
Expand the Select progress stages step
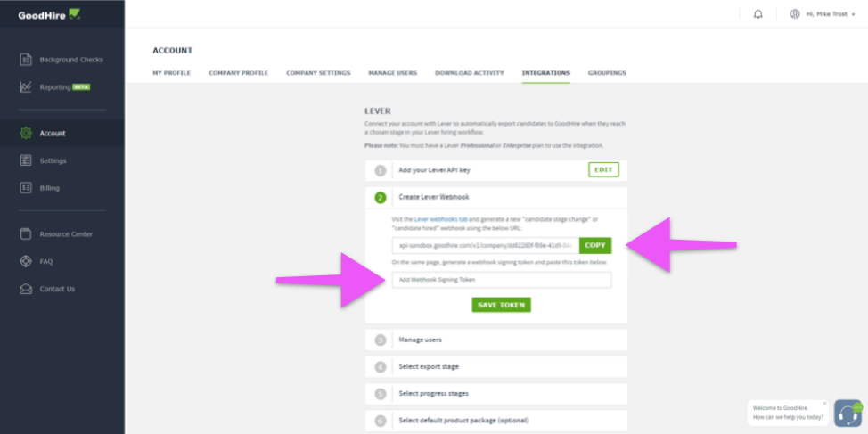496,394
